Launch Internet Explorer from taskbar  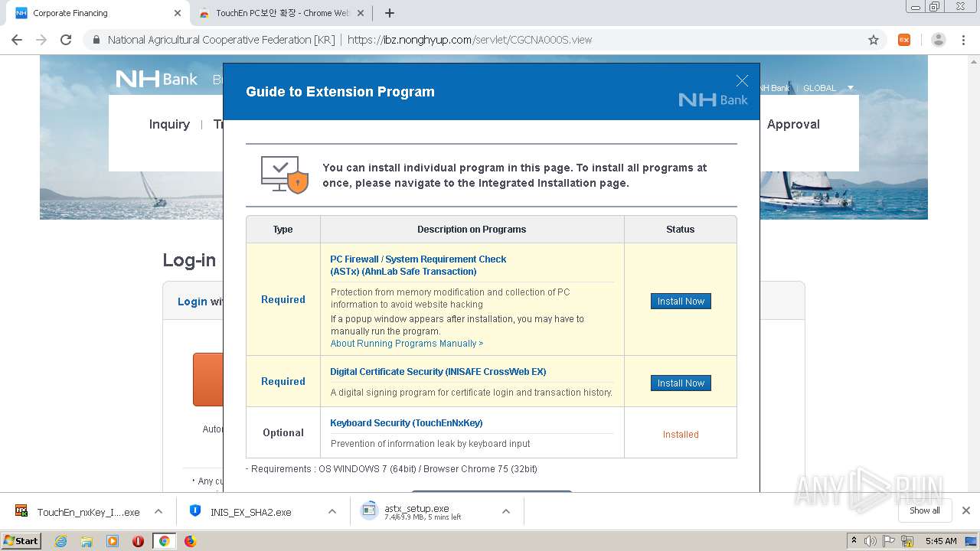[x=61, y=541]
